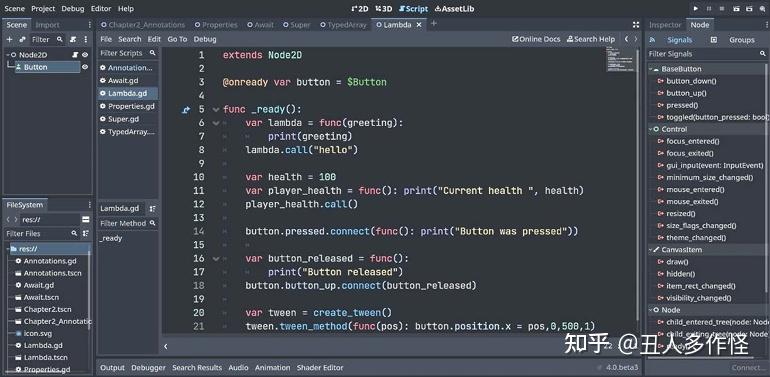Select Properties.gd in script list
The height and width of the screenshot is (377, 770).
128,106
